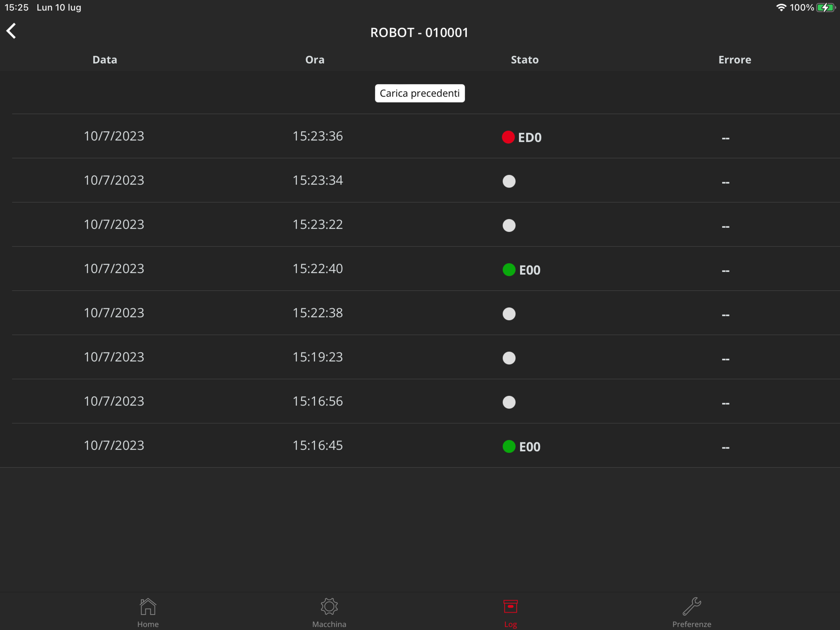This screenshot has width=840, height=630.
Task: Click the time 15:23:36
Action: click(x=318, y=136)
